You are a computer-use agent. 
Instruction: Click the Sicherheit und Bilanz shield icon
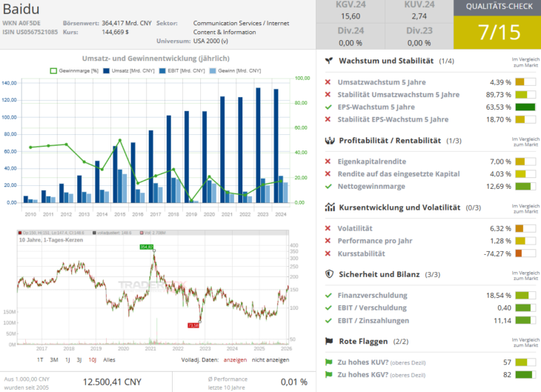click(x=330, y=274)
